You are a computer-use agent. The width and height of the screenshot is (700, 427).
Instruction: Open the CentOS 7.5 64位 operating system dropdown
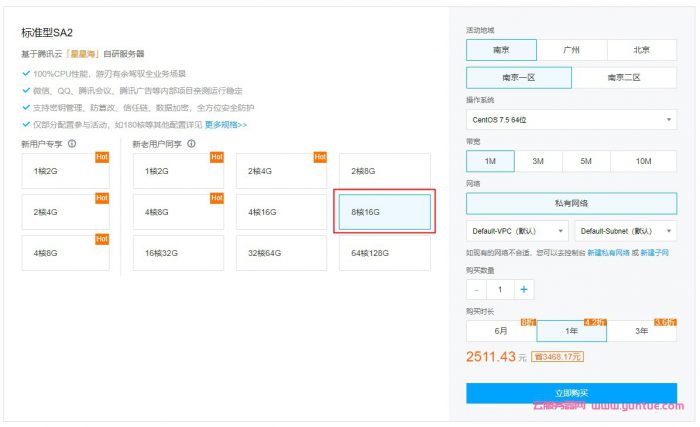tap(571, 120)
